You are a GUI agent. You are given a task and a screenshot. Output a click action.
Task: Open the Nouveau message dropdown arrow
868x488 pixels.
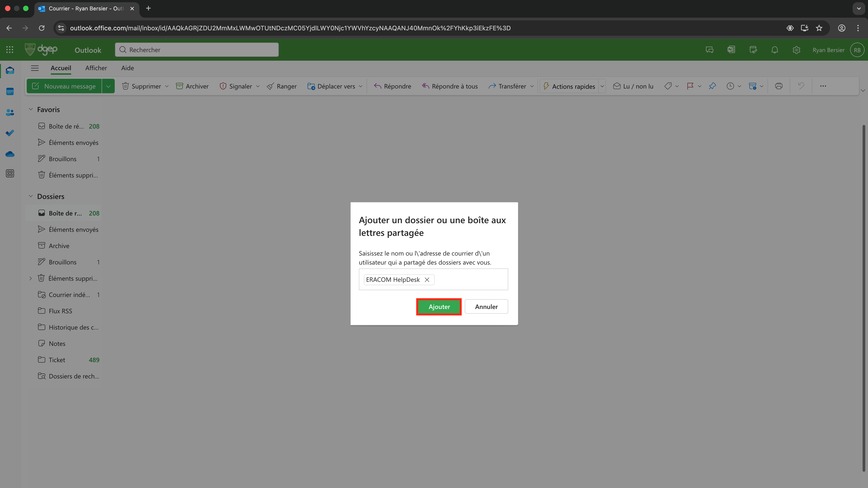(108, 86)
